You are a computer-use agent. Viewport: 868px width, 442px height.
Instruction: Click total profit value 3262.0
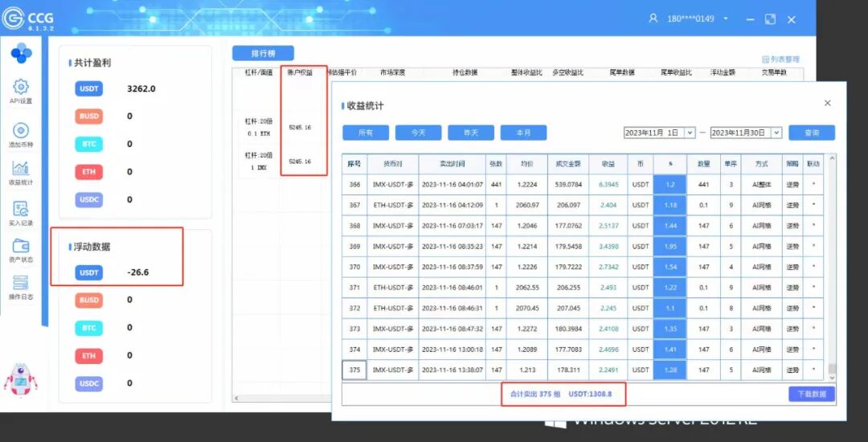tap(141, 88)
